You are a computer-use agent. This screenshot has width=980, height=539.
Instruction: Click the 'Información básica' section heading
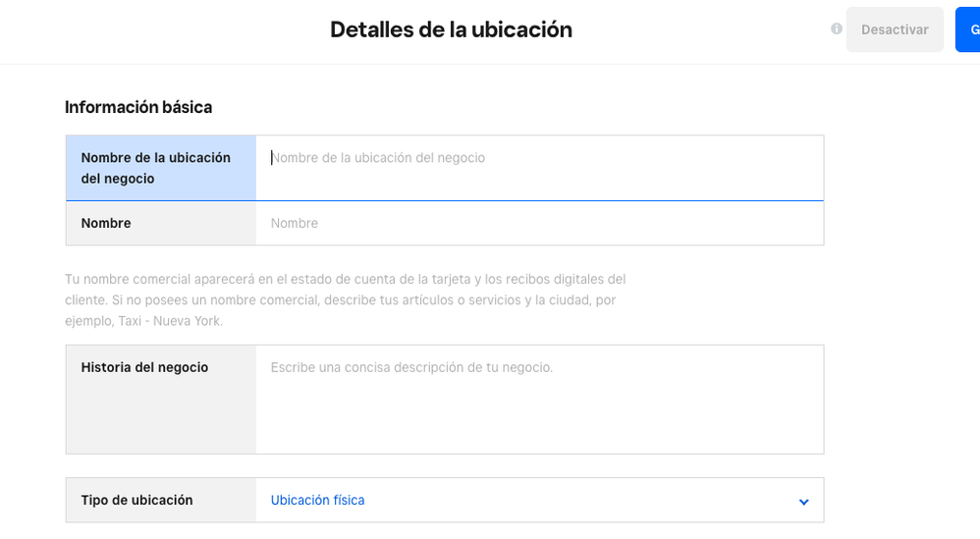(138, 107)
